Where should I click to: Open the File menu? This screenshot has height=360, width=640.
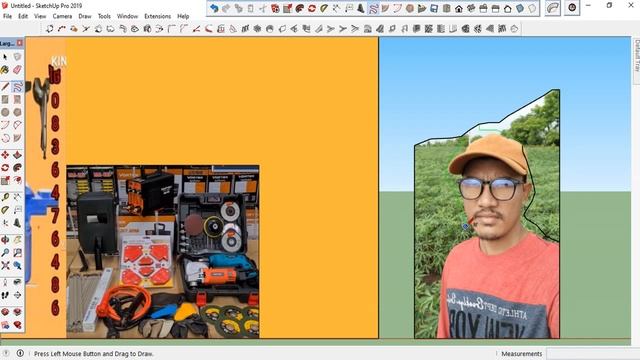point(7,16)
